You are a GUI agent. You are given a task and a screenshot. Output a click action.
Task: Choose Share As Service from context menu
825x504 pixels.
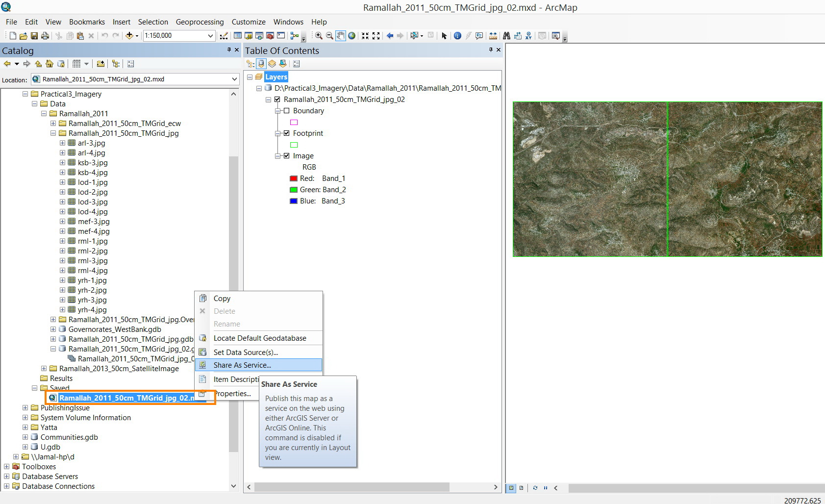[242, 365]
